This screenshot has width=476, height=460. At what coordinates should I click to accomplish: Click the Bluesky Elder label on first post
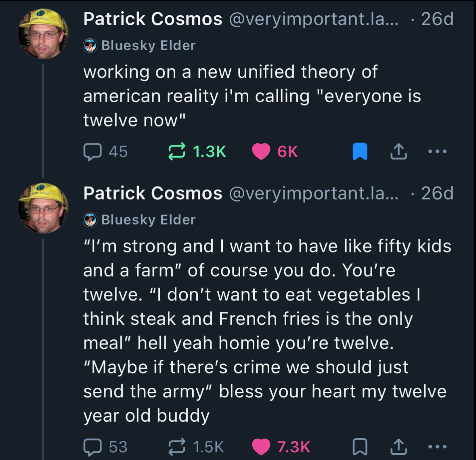(148, 46)
